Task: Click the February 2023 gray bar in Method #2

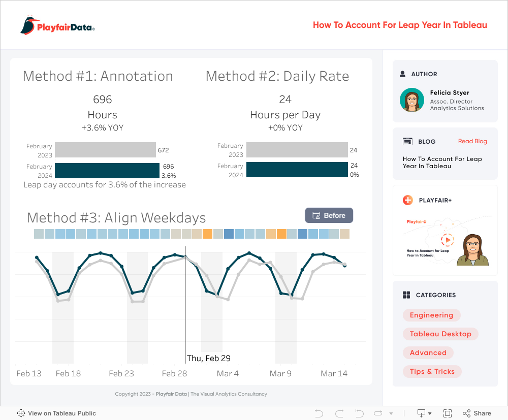Action: click(297, 150)
